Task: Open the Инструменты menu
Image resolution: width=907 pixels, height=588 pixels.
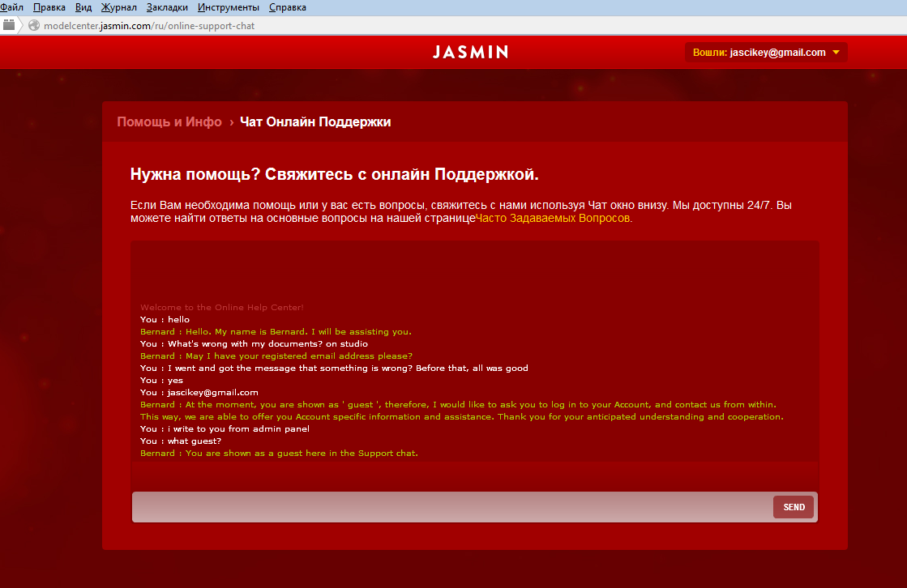Action: 228,7
